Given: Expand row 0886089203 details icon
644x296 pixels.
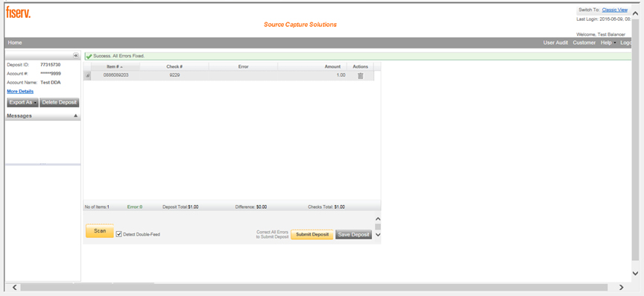Looking at the screenshot, I should 87,75.
